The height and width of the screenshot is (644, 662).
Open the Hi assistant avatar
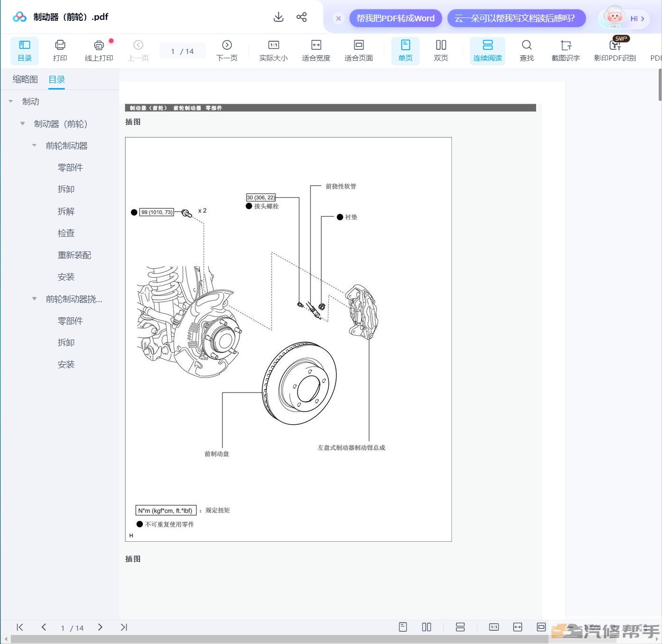(624, 18)
